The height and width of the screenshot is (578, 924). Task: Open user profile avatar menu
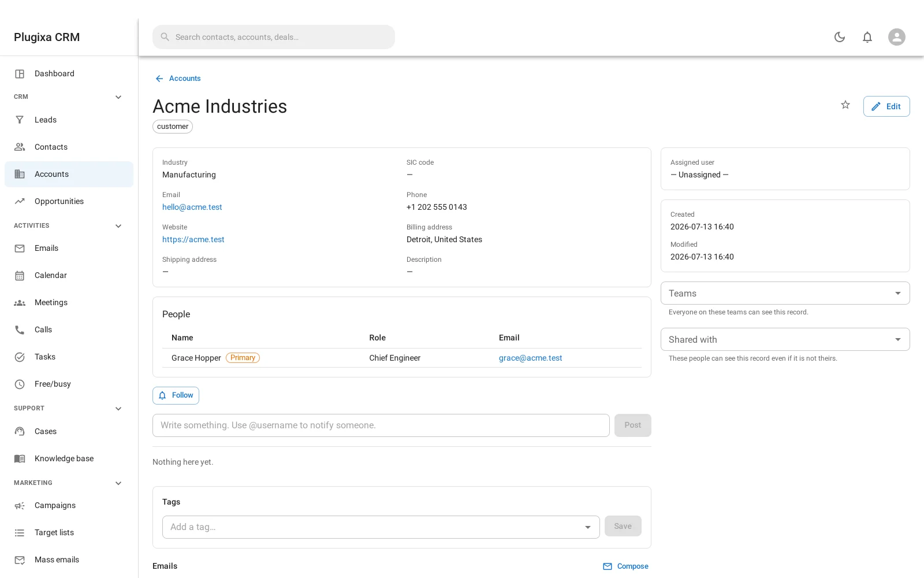click(897, 37)
